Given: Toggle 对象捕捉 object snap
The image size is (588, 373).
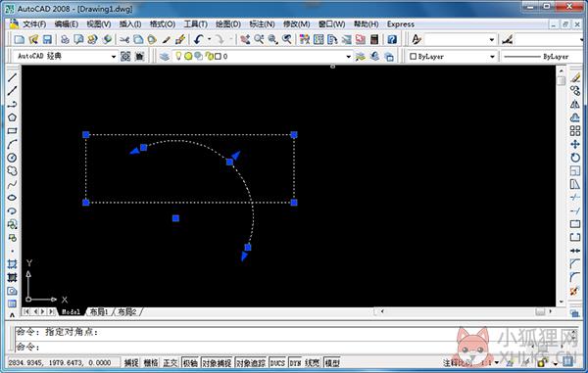Looking at the screenshot, I should [217, 362].
